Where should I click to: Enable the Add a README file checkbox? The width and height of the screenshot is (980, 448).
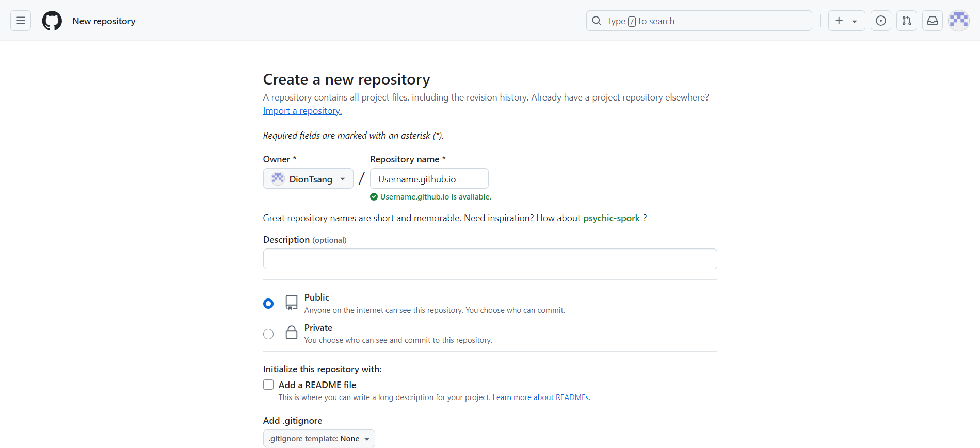pyautogui.click(x=268, y=385)
